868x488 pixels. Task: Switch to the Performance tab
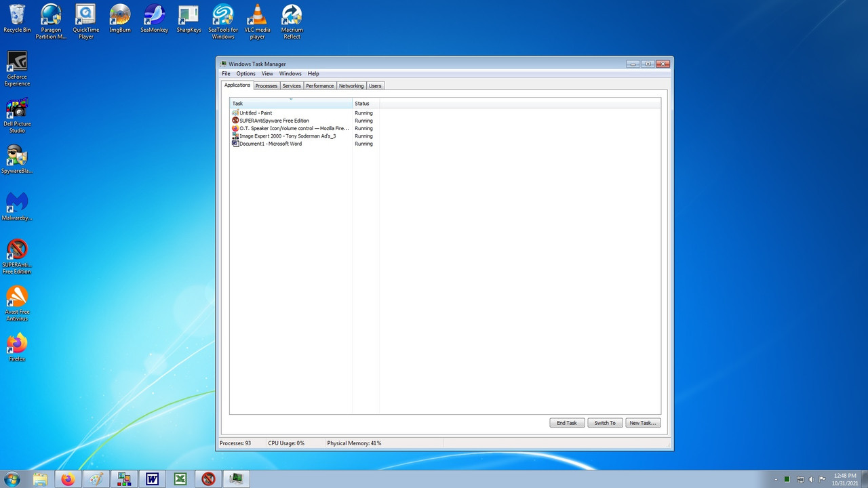tap(319, 86)
